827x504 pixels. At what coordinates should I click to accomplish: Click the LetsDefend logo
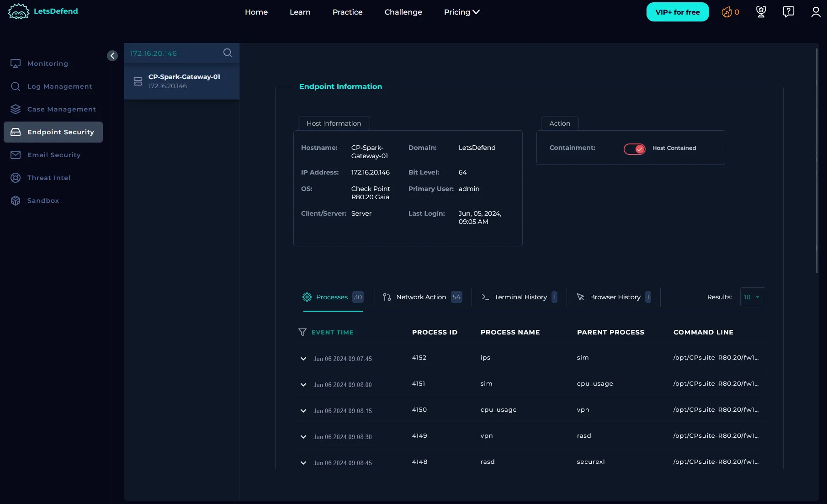pos(43,11)
